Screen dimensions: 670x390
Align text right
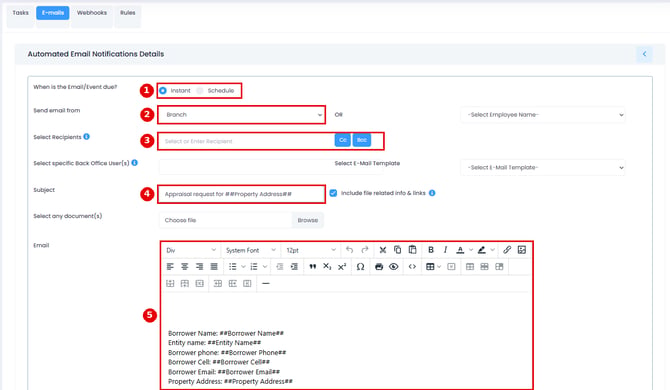(x=199, y=267)
